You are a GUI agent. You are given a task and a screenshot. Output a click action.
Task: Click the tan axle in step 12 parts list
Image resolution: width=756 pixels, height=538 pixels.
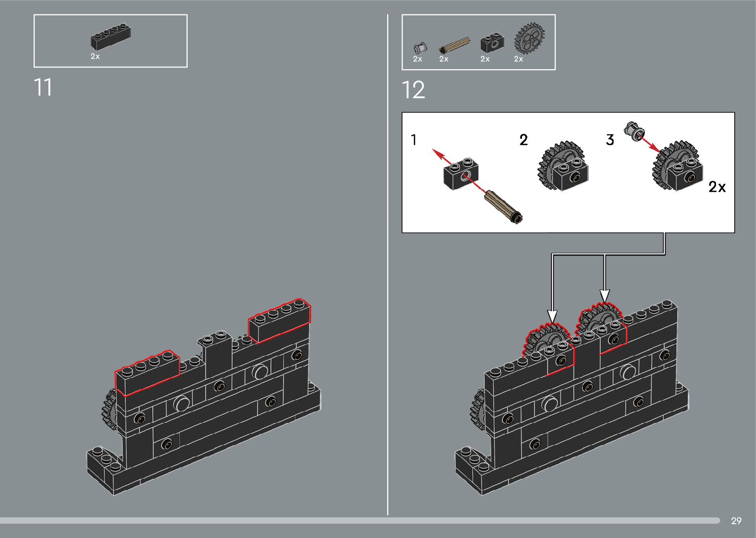tap(454, 45)
